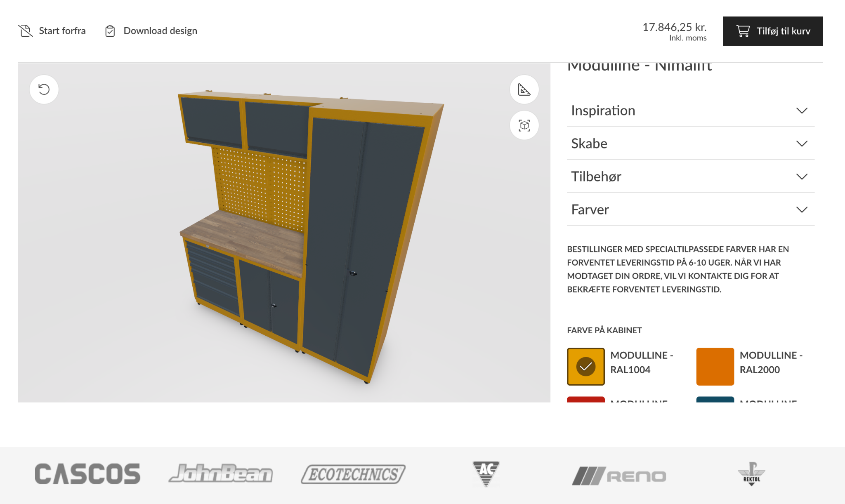Toggle the measurements ruler icon
845x504 pixels.
(524, 89)
